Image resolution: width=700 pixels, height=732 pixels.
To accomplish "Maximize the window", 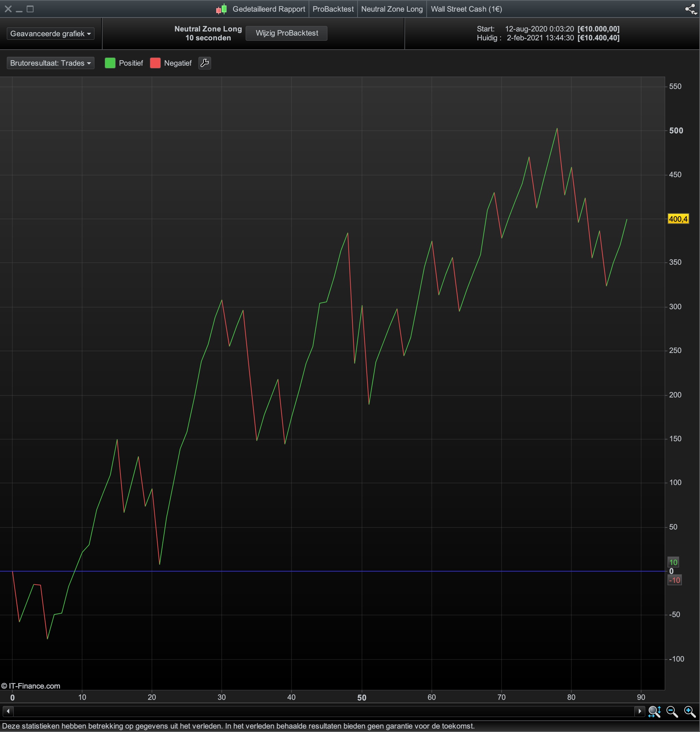I will click(x=30, y=9).
